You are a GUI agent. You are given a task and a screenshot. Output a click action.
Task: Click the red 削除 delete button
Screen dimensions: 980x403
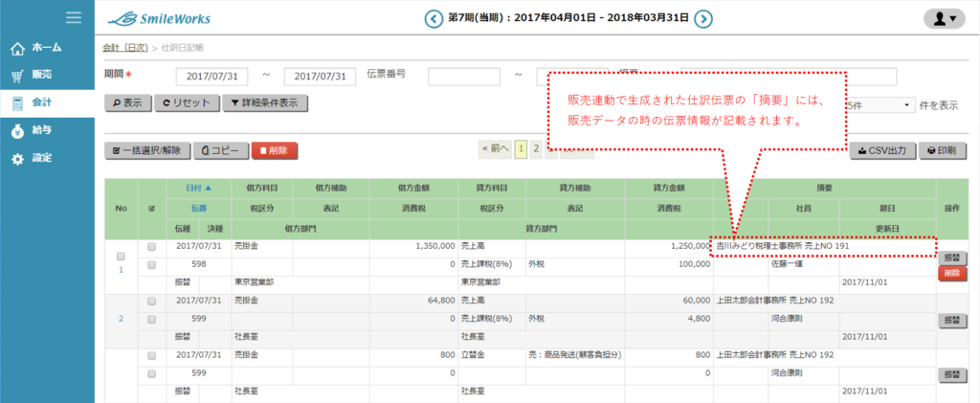tap(275, 150)
